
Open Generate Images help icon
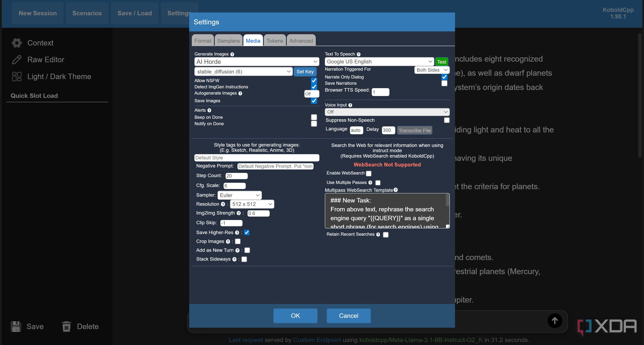(232, 54)
